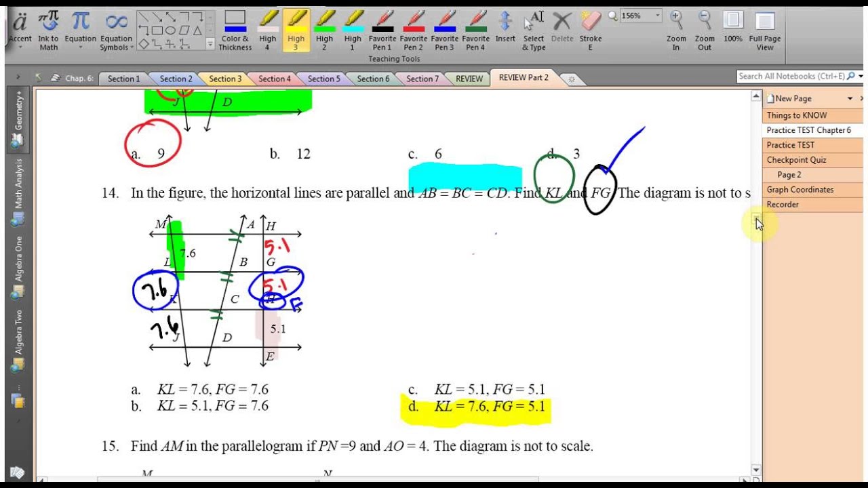Select Favorite Pen 1 black pen
868x488 pixels.
(x=382, y=30)
